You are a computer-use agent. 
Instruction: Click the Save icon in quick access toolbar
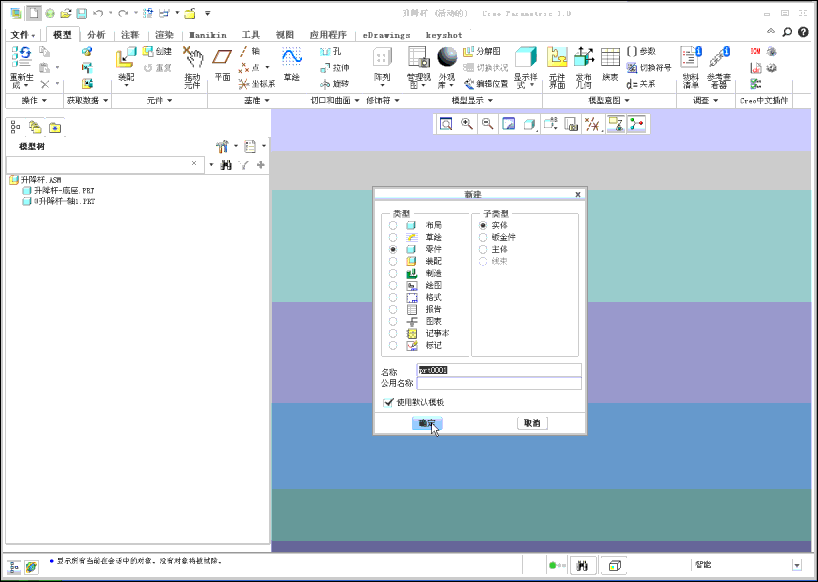(x=82, y=13)
